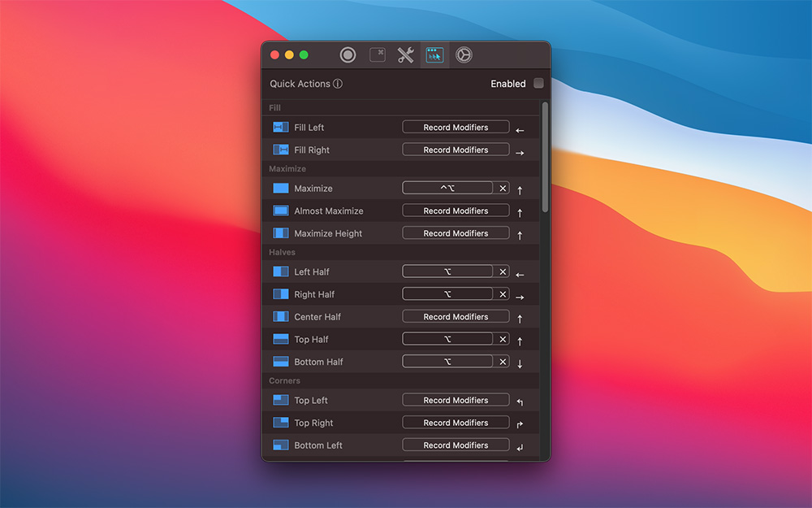
Task: Record modifiers for Almost Maximize
Action: (x=456, y=211)
